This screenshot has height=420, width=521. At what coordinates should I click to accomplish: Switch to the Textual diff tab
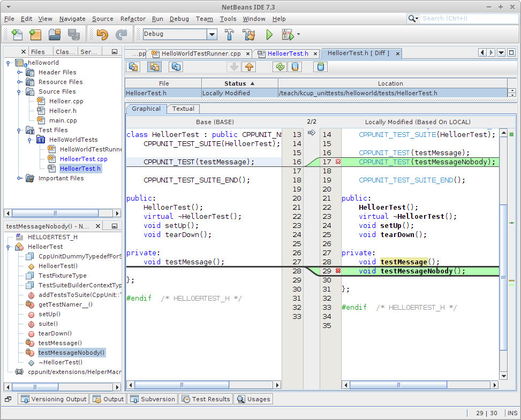click(x=183, y=109)
